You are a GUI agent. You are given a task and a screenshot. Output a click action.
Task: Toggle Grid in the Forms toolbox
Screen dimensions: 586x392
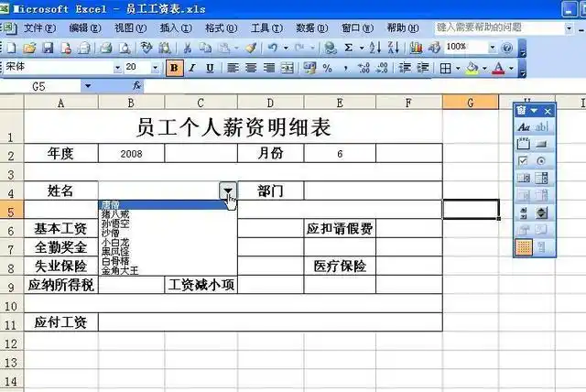pos(523,247)
